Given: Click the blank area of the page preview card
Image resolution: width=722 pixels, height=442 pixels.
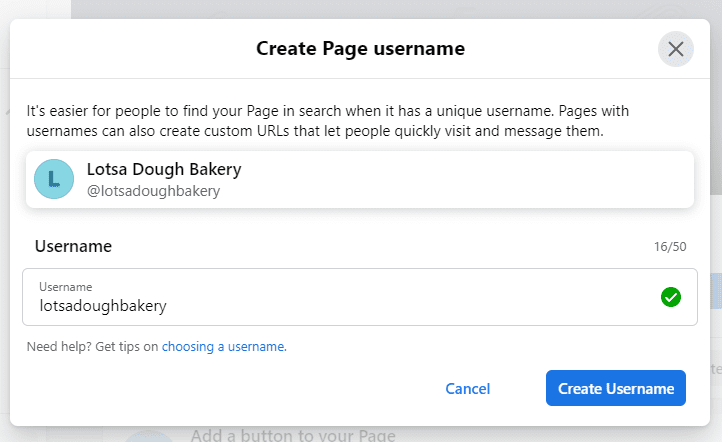Looking at the screenshot, I should point(480,180).
